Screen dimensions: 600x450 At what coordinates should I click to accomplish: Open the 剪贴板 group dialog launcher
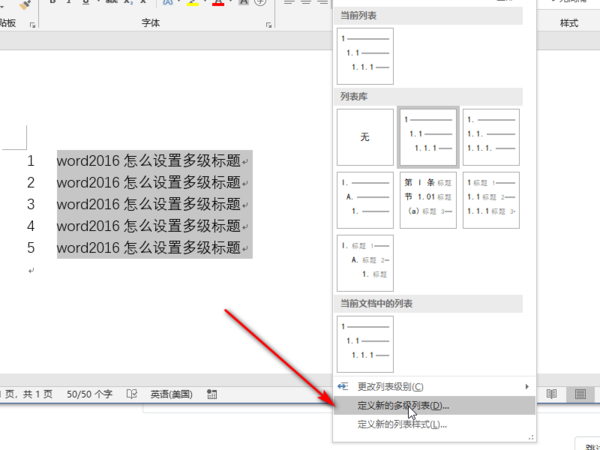click(x=33, y=25)
